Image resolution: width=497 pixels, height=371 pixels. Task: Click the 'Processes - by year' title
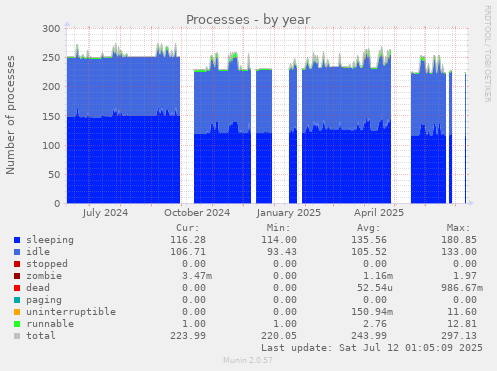coord(248,20)
